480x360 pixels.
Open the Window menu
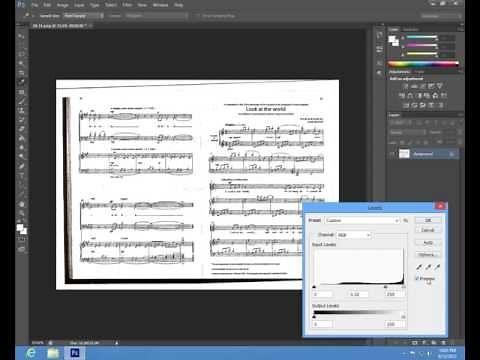point(160,5)
